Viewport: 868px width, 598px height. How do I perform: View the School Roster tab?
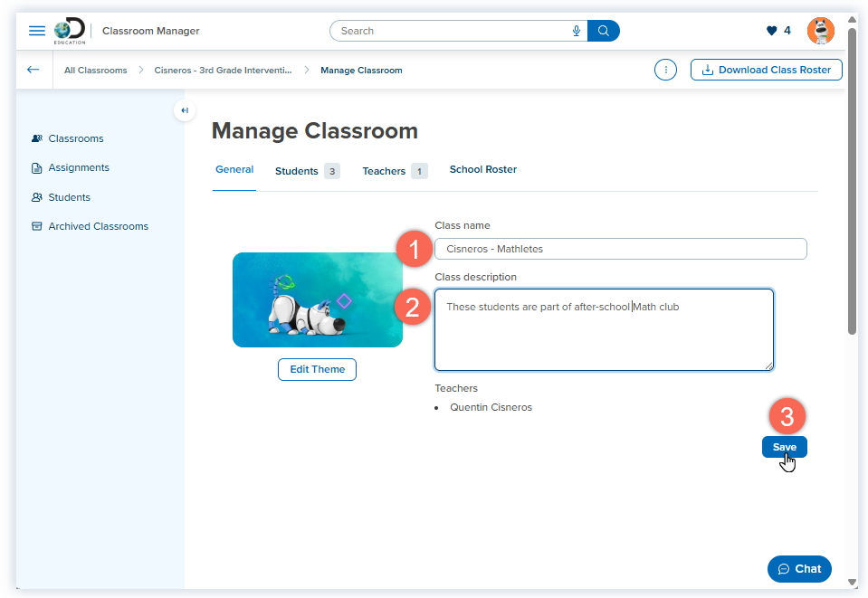tap(482, 169)
